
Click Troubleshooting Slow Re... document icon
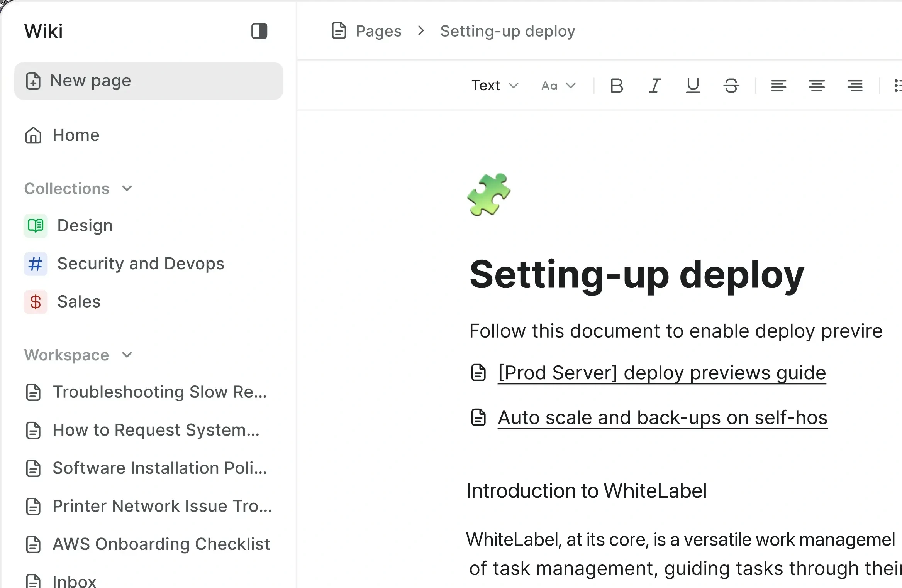tap(33, 392)
